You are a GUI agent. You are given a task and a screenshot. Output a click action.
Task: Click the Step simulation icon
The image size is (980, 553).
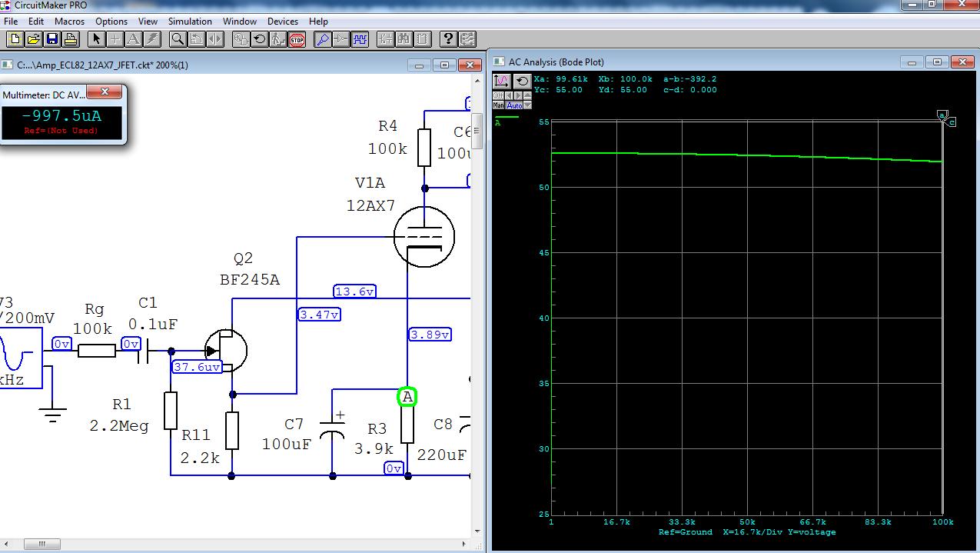click(x=277, y=38)
